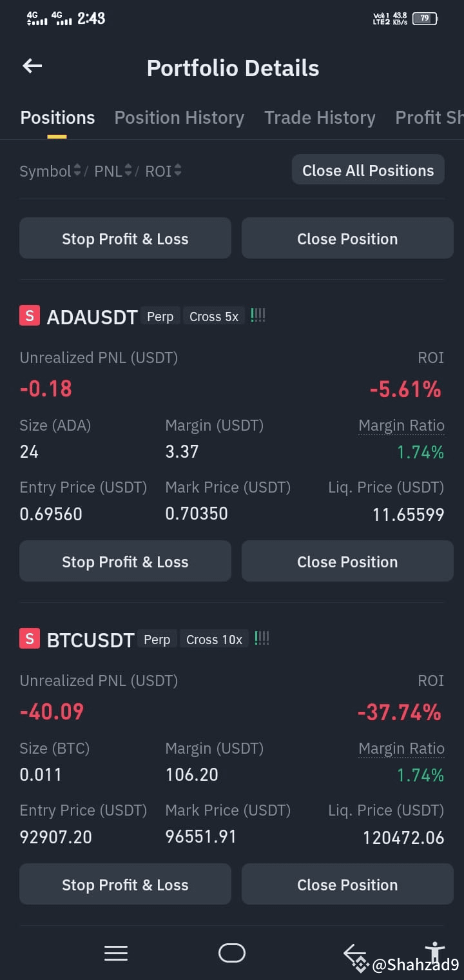The image size is (464, 980).
Task: Open Android recent apps menu icon
Action: pyautogui.click(x=116, y=953)
